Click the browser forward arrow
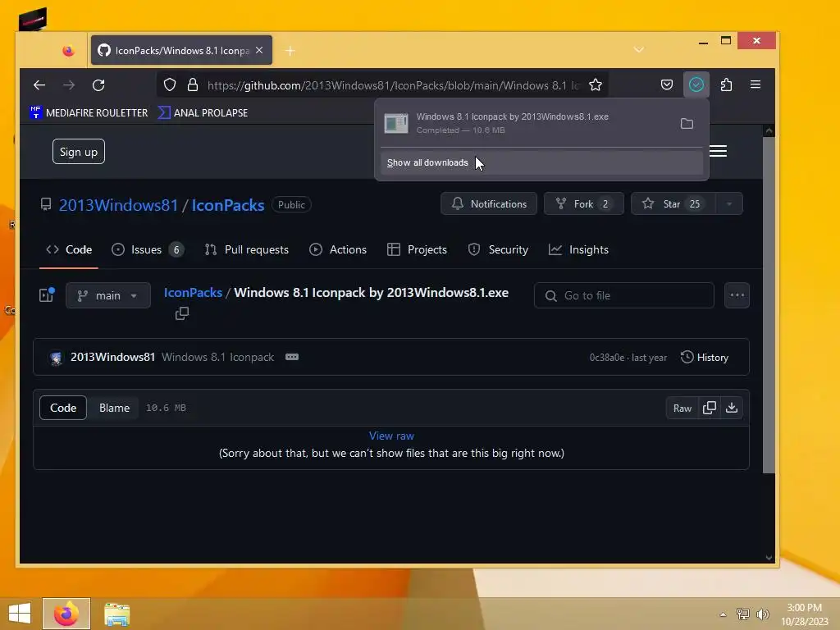 tap(69, 84)
